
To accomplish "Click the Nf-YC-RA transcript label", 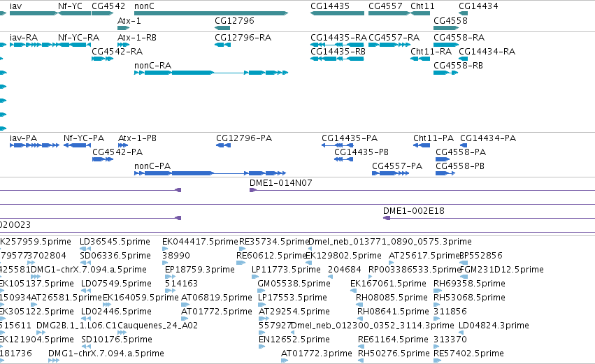I will pos(78,38).
